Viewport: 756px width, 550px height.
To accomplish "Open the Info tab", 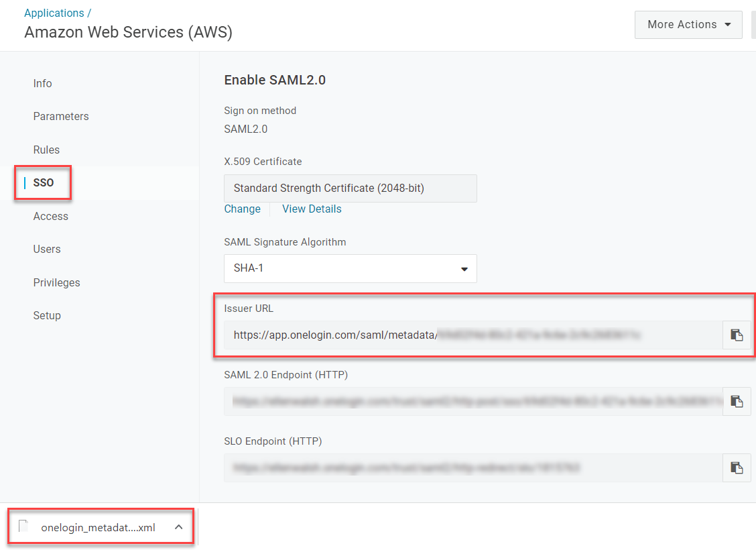I will (42, 83).
